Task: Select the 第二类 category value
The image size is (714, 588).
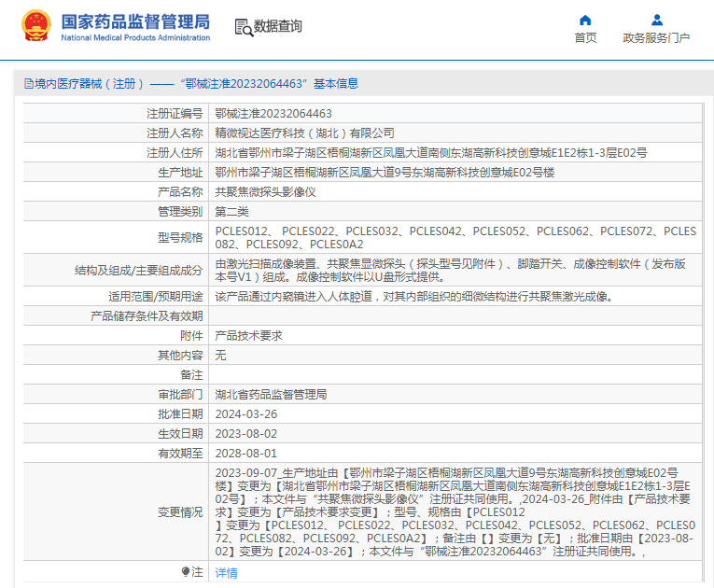Action: (x=231, y=211)
